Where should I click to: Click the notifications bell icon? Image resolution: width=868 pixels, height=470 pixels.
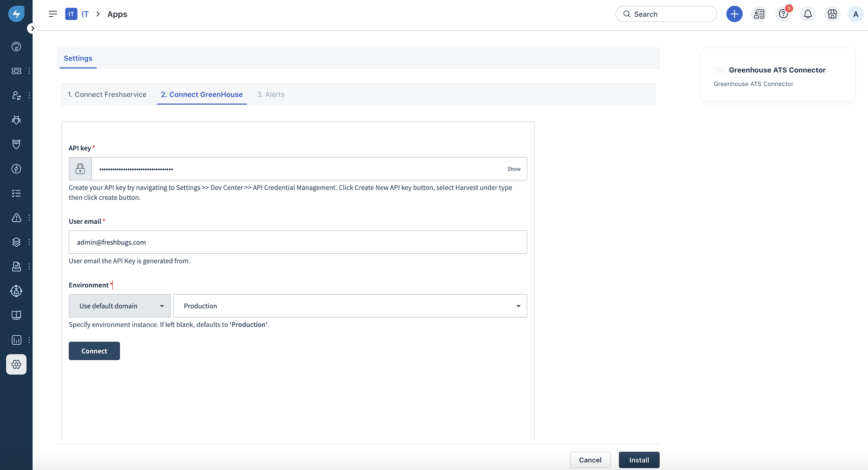click(x=808, y=14)
